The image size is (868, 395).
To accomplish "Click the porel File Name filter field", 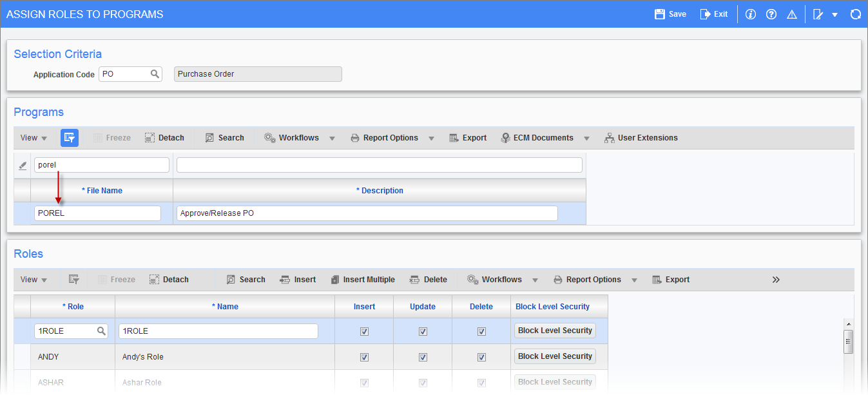I will click(101, 164).
